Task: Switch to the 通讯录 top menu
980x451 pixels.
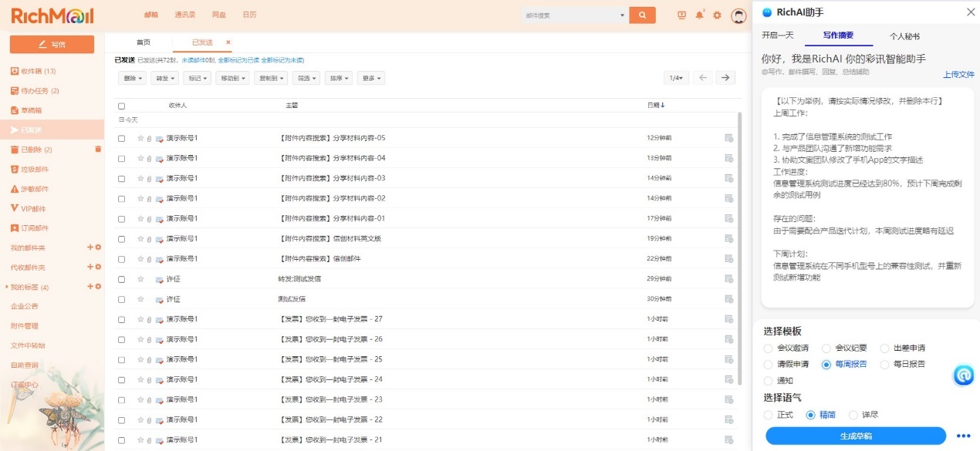Action: point(185,15)
